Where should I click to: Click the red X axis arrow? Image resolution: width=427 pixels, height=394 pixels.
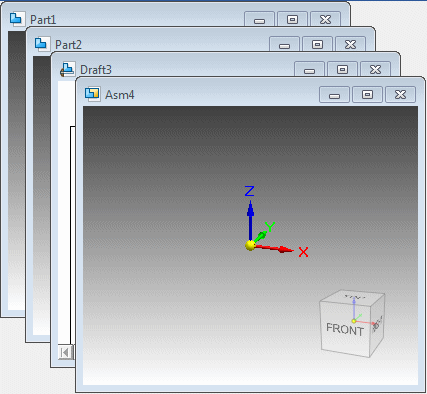[274, 248]
